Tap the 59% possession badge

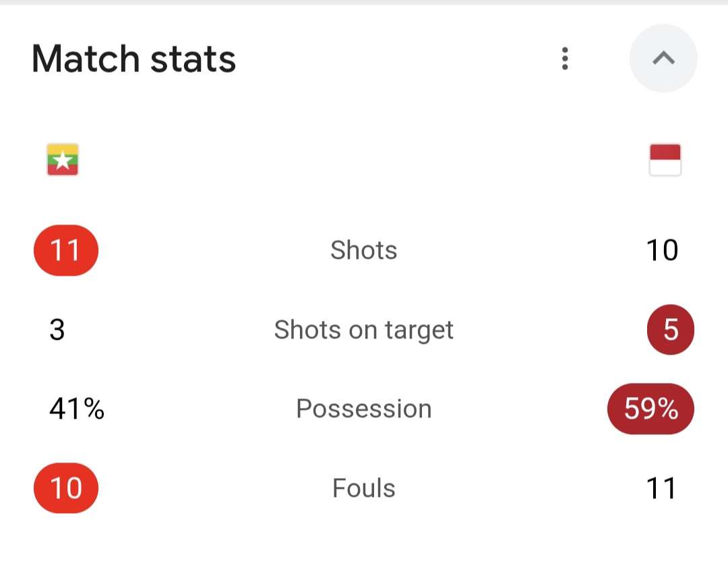(x=650, y=409)
